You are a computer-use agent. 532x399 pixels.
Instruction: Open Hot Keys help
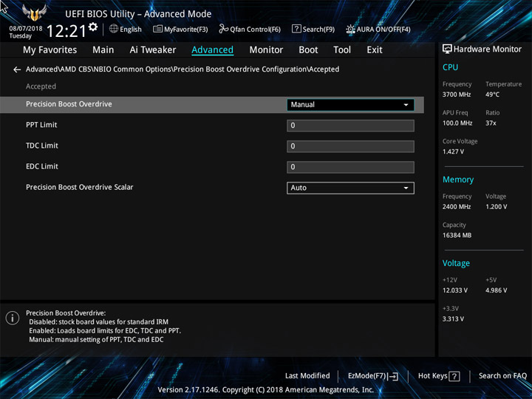tap(439, 376)
